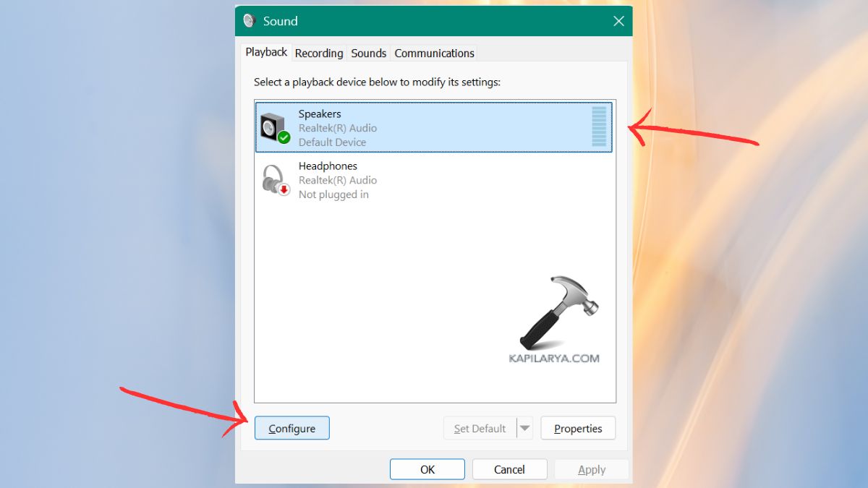Switch to the Playback tab
Image resolution: width=868 pixels, height=488 pixels.
click(x=266, y=52)
